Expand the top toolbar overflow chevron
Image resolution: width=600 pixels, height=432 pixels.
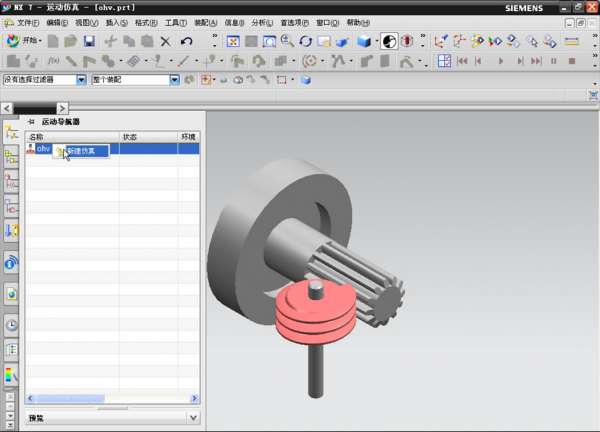(x=595, y=36)
